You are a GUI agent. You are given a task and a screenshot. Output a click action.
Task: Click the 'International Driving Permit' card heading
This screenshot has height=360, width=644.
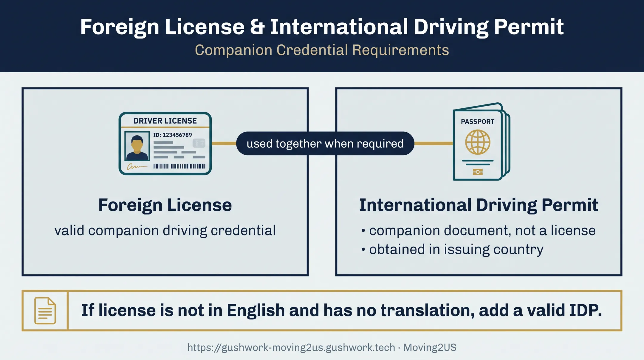tap(479, 205)
